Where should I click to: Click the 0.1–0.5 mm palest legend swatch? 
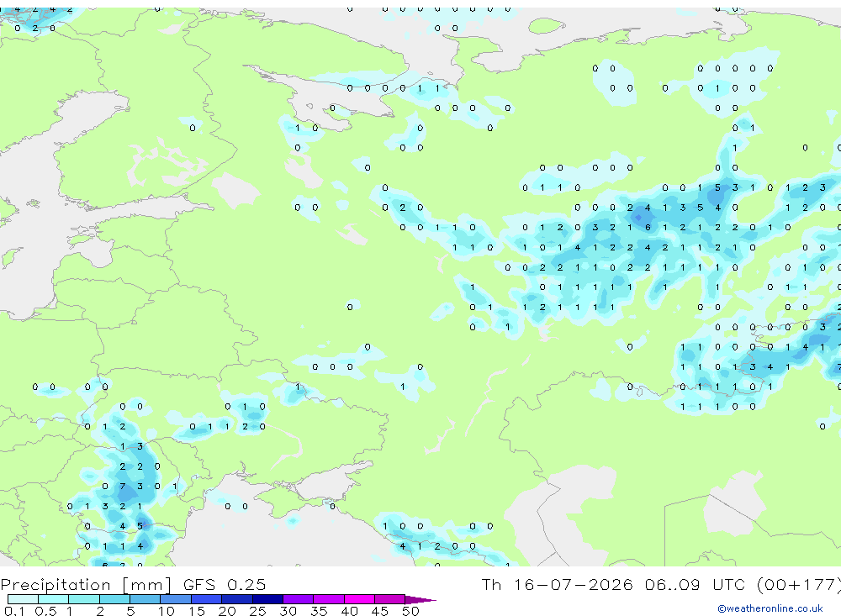point(23,599)
